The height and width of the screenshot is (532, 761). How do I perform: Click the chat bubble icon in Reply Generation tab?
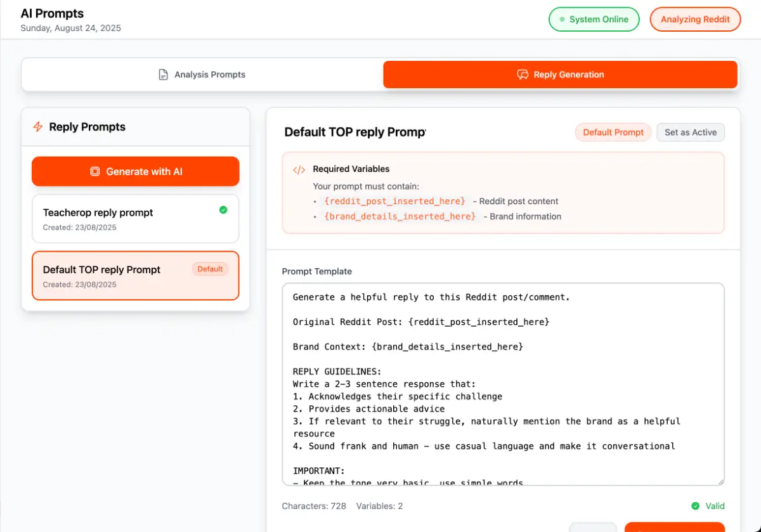coord(523,75)
